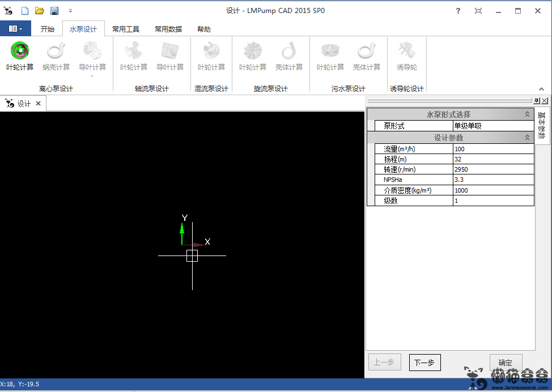The width and height of the screenshot is (552, 392).
Task: Click the 基本参数 vertical side tab
Action: (542, 126)
